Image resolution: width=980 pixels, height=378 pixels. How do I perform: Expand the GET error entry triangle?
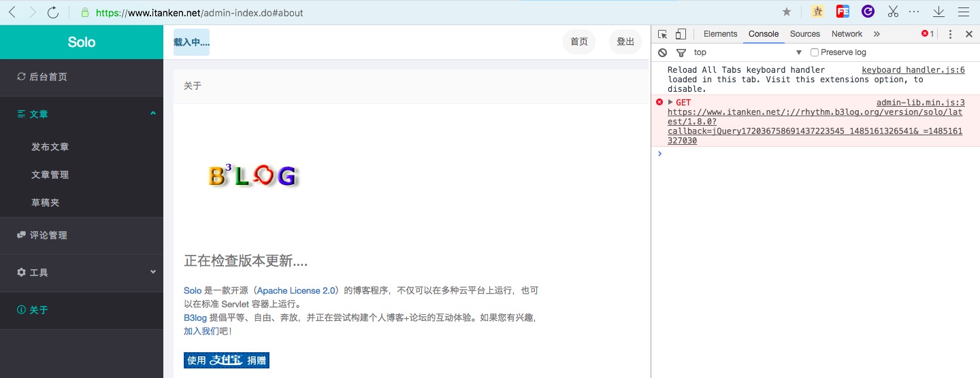670,102
